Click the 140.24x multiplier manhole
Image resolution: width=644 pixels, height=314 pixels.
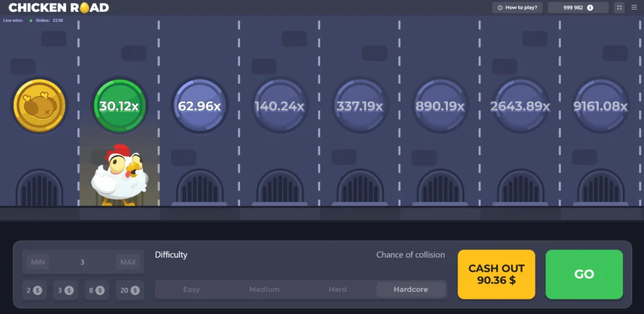click(x=280, y=106)
